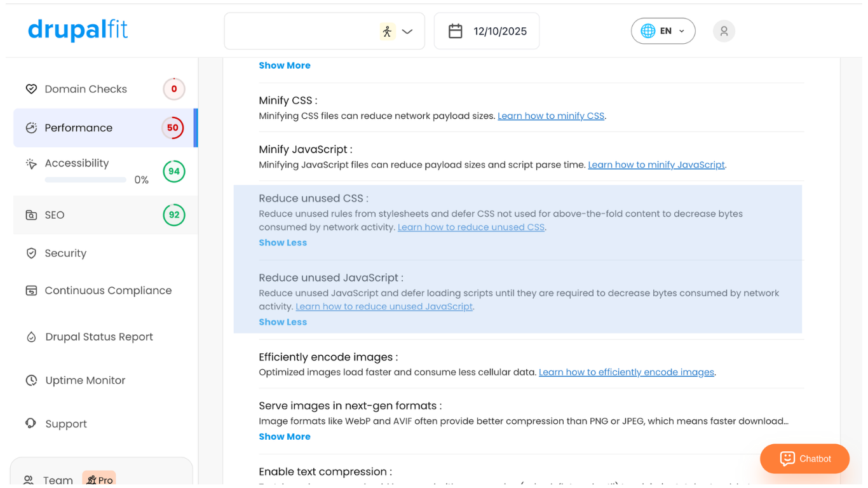This screenshot has height=488, width=868.
Task: Collapse Reduce unused CSS with Show Less
Action: pos(283,243)
